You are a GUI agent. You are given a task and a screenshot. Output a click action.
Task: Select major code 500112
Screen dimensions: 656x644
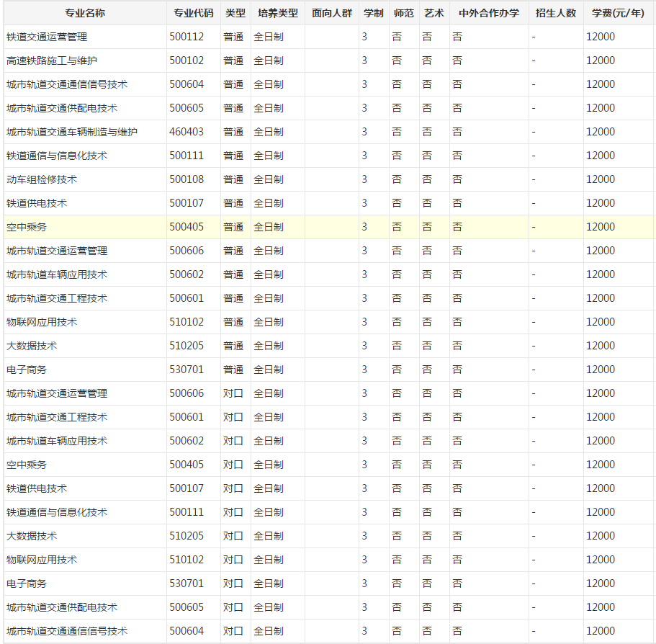[x=187, y=37]
